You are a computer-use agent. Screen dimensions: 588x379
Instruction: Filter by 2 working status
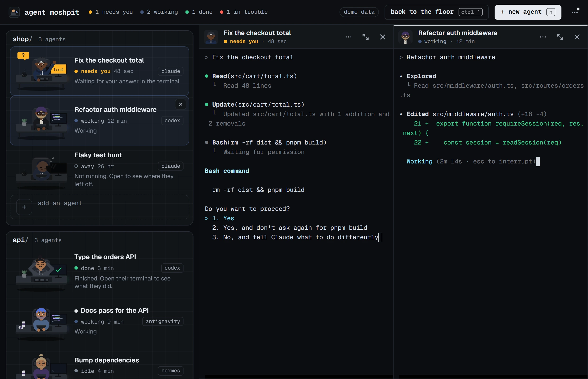[x=159, y=12]
